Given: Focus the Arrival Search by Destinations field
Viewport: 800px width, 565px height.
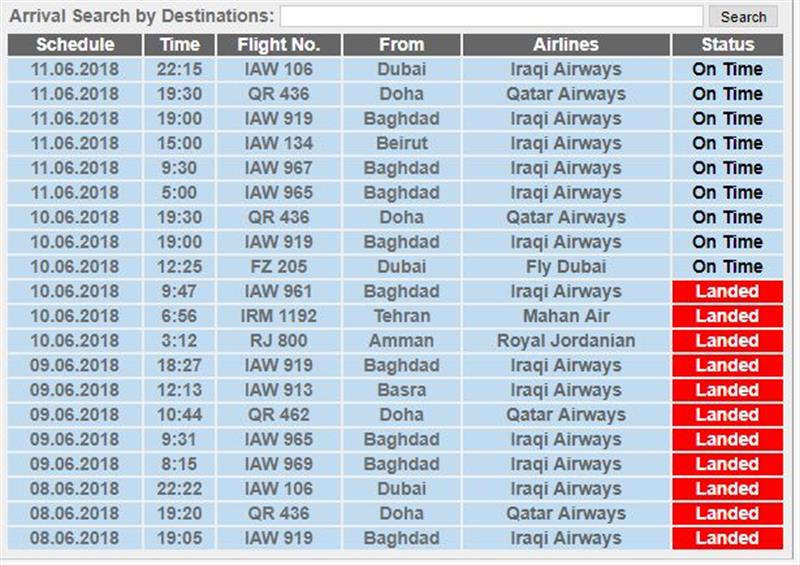Looking at the screenshot, I should (x=491, y=16).
